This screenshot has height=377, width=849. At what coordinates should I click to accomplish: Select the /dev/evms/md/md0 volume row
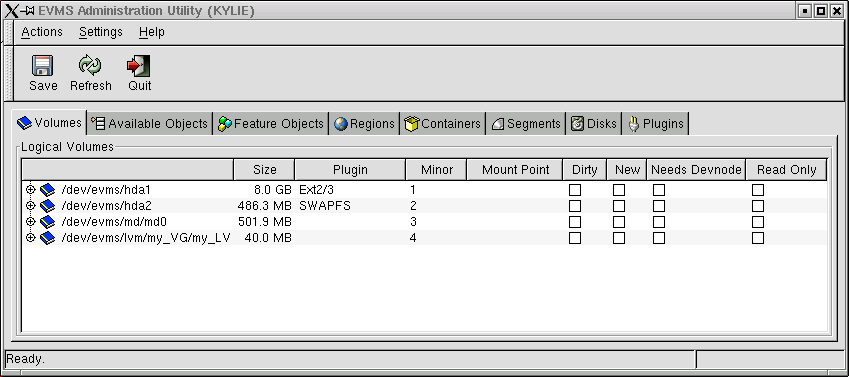[x=424, y=222]
